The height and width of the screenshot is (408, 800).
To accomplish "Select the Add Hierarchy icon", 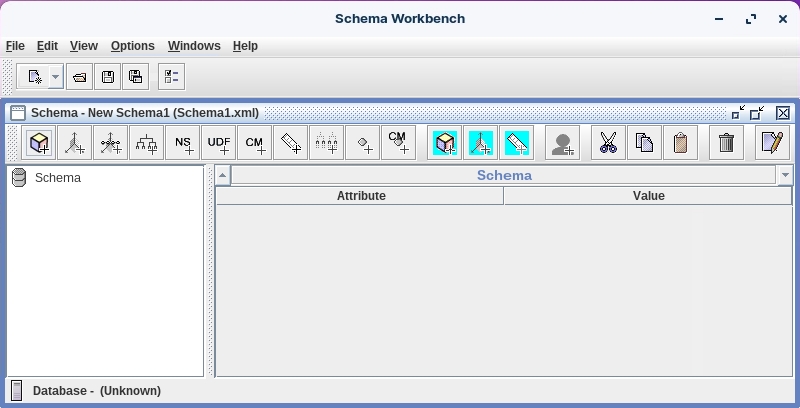I will (147, 143).
